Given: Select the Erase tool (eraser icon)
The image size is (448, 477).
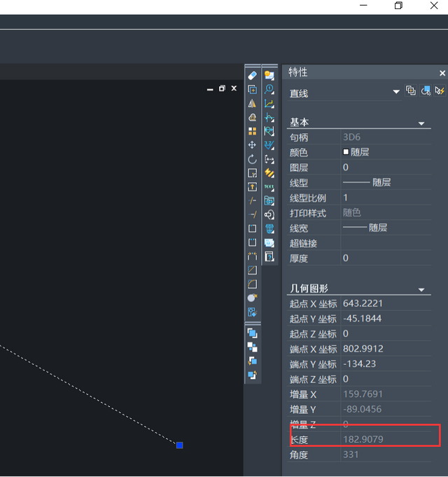Looking at the screenshot, I should point(252,76).
